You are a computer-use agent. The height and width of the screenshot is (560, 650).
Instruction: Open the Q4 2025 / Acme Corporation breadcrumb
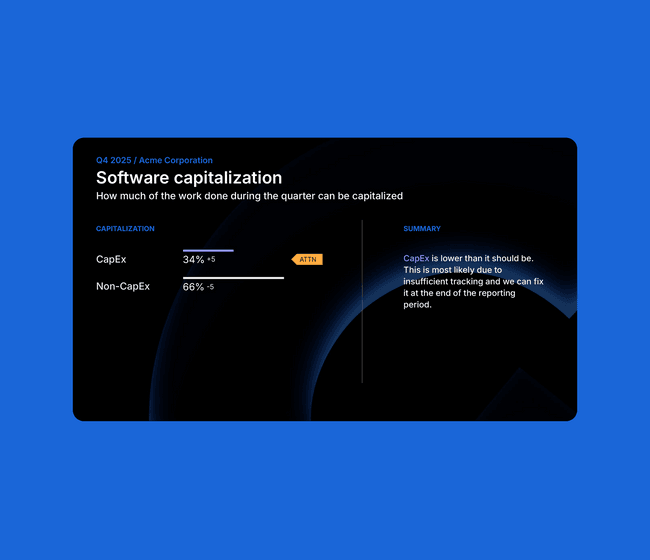pyautogui.click(x=154, y=160)
